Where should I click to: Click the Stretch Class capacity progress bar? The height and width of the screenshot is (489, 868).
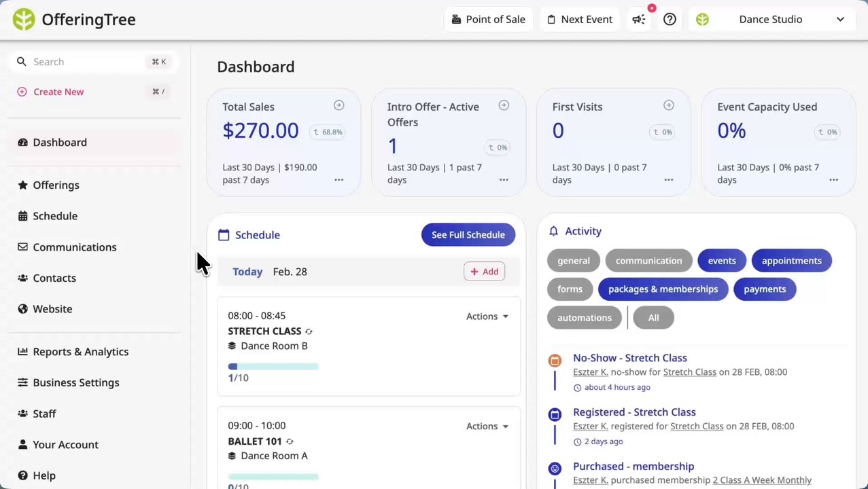click(x=273, y=367)
